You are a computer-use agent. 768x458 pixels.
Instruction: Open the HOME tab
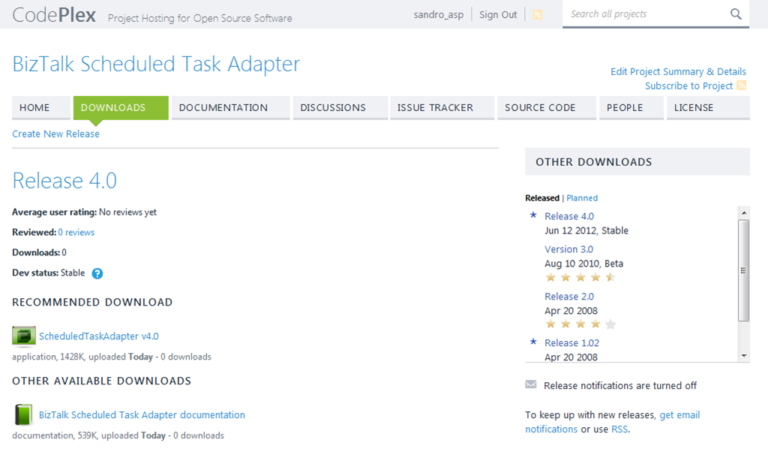(x=41, y=108)
